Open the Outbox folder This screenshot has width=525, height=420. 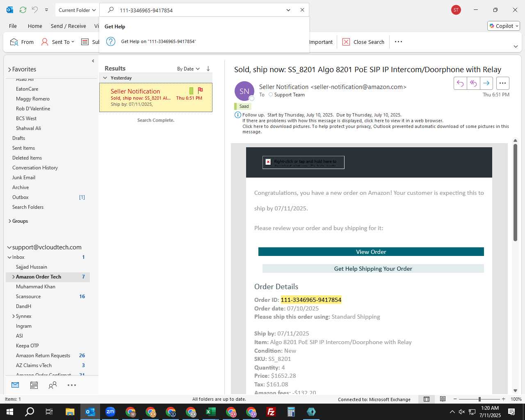pos(21,197)
